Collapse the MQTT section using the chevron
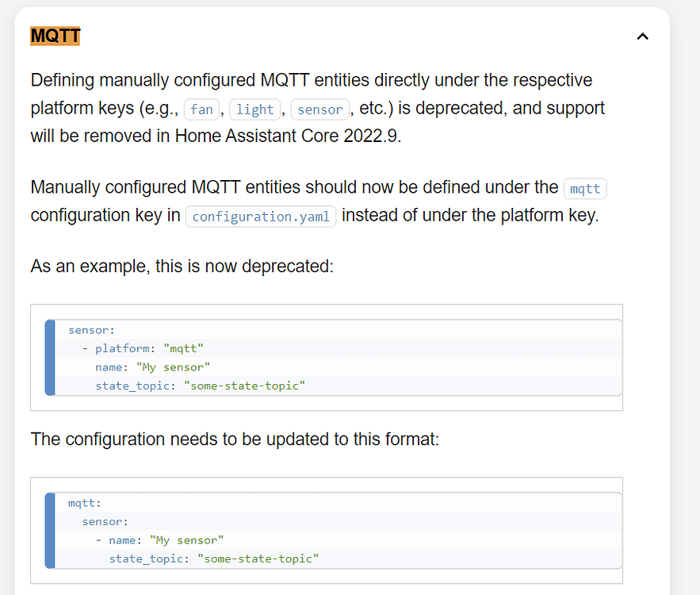 [642, 36]
